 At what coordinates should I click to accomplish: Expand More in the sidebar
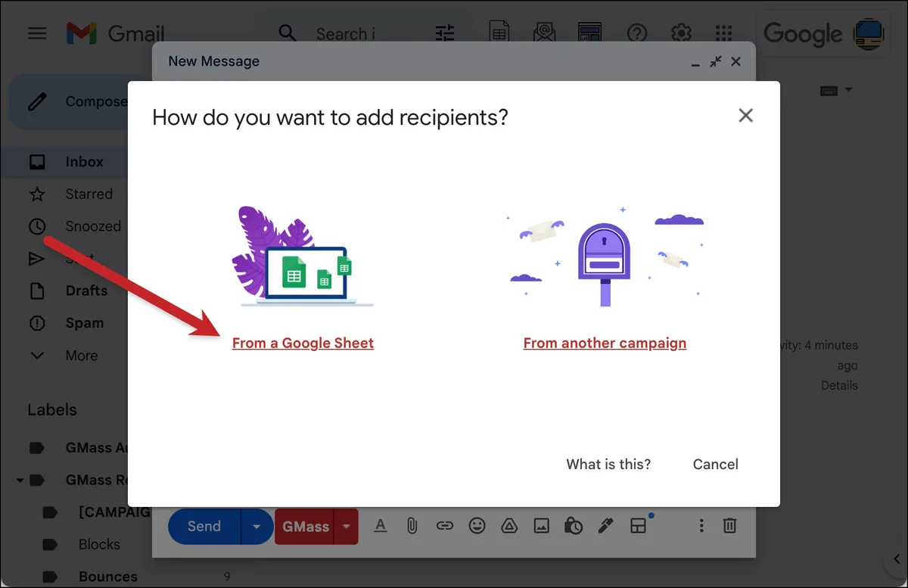[81, 356]
